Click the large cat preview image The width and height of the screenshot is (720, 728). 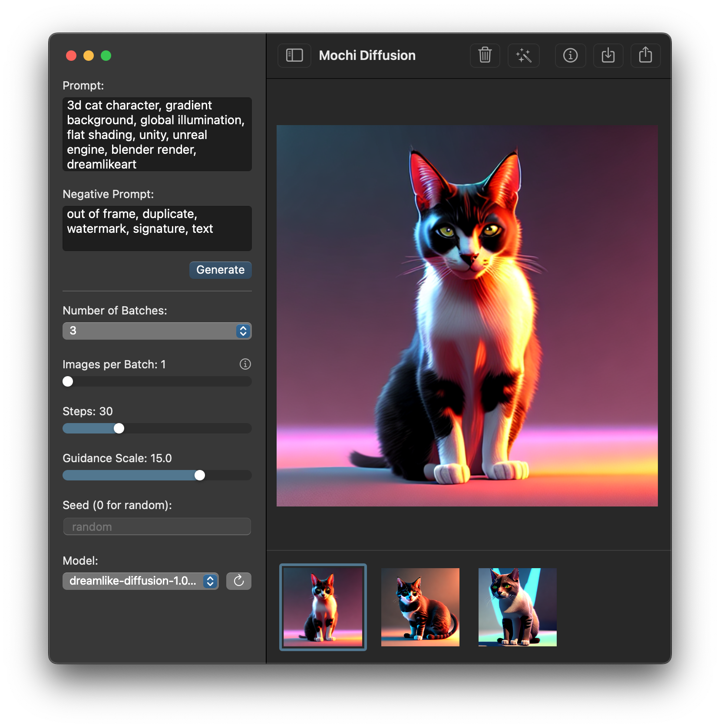coord(467,316)
